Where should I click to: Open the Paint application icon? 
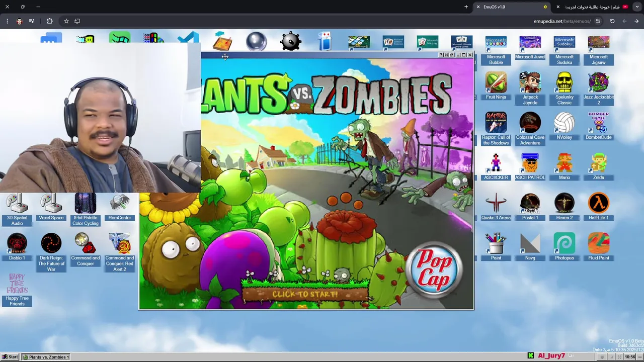(x=496, y=247)
